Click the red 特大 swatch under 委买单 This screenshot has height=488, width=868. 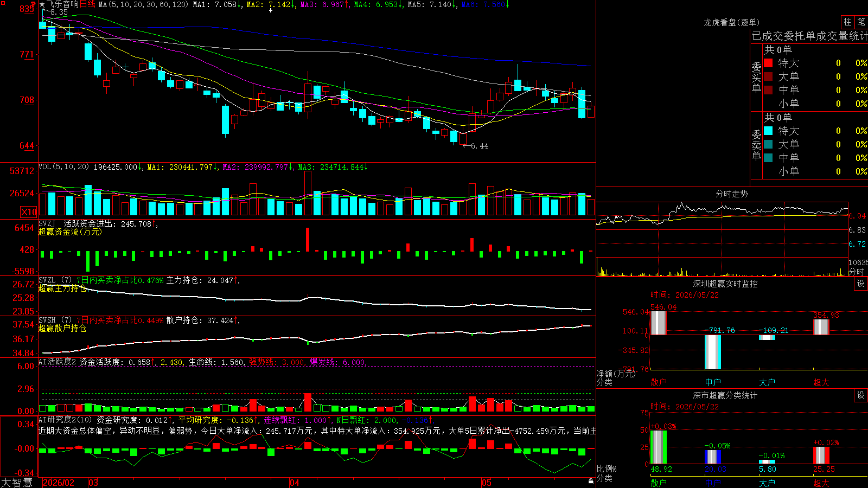pos(768,63)
